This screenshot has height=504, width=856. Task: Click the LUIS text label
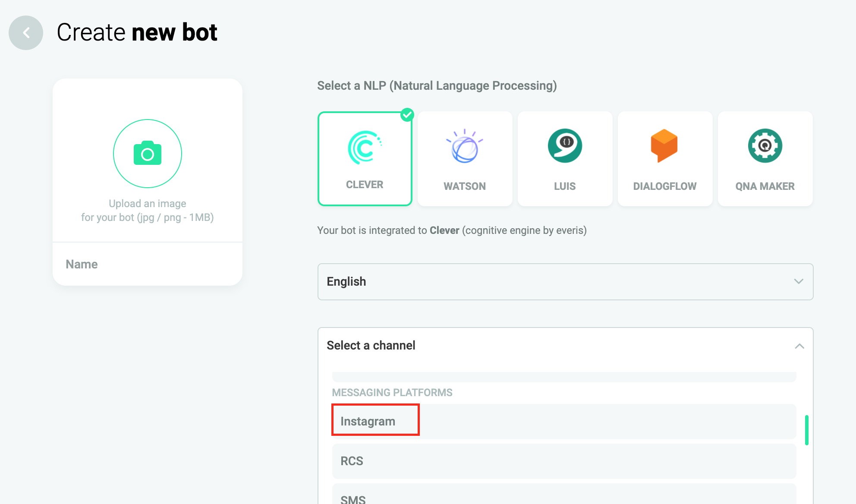coord(565,186)
